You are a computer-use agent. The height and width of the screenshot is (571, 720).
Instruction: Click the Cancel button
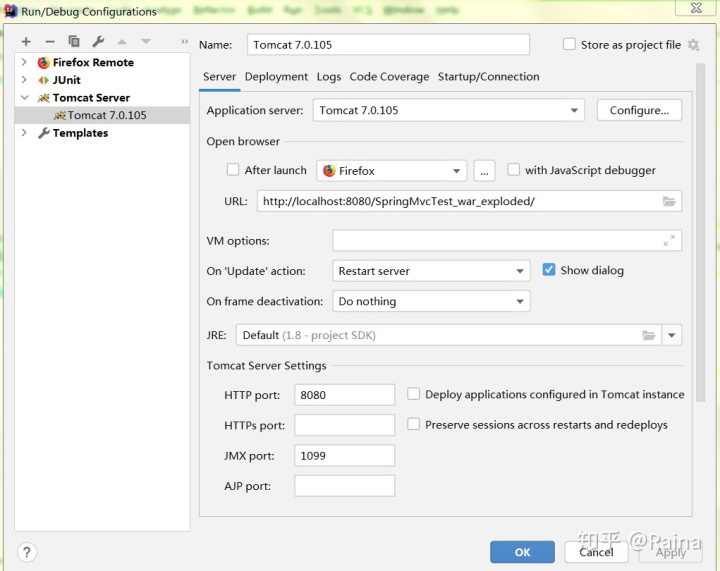click(x=596, y=552)
